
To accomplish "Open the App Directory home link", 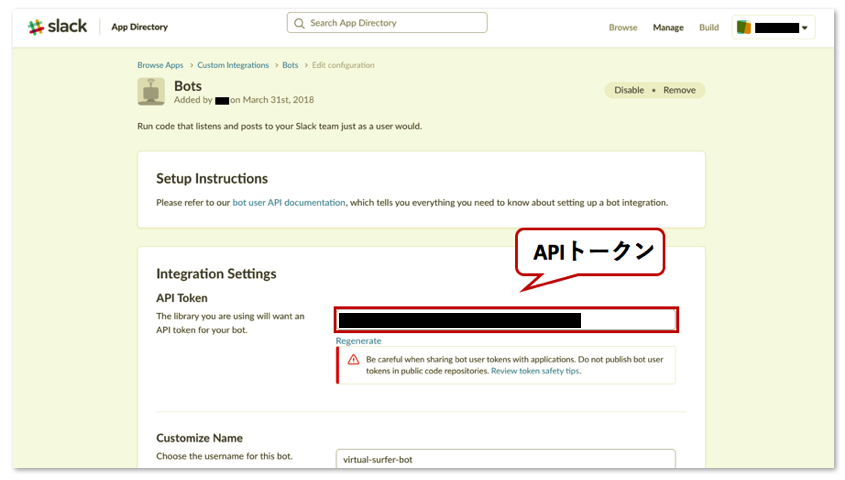I will [140, 27].
